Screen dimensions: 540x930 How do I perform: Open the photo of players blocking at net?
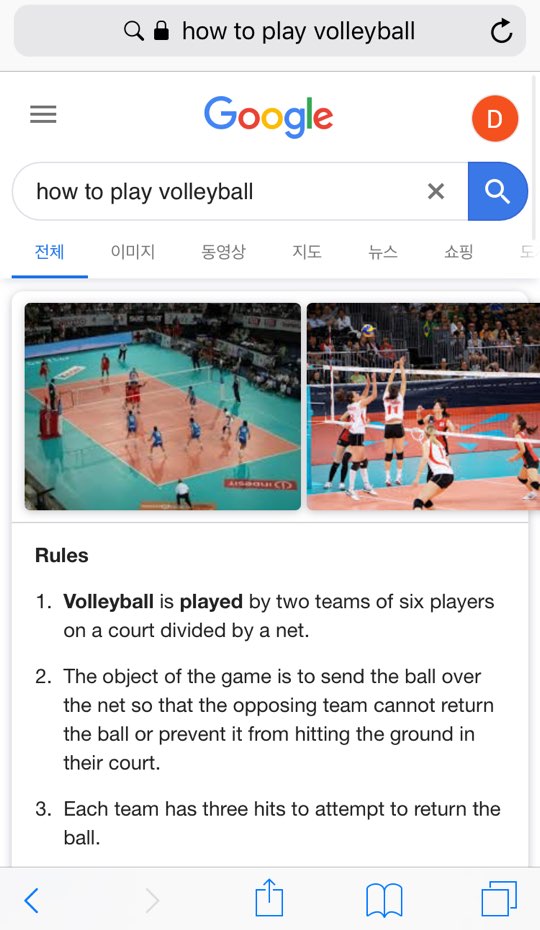pyautogui.click(x=423, y=406)
